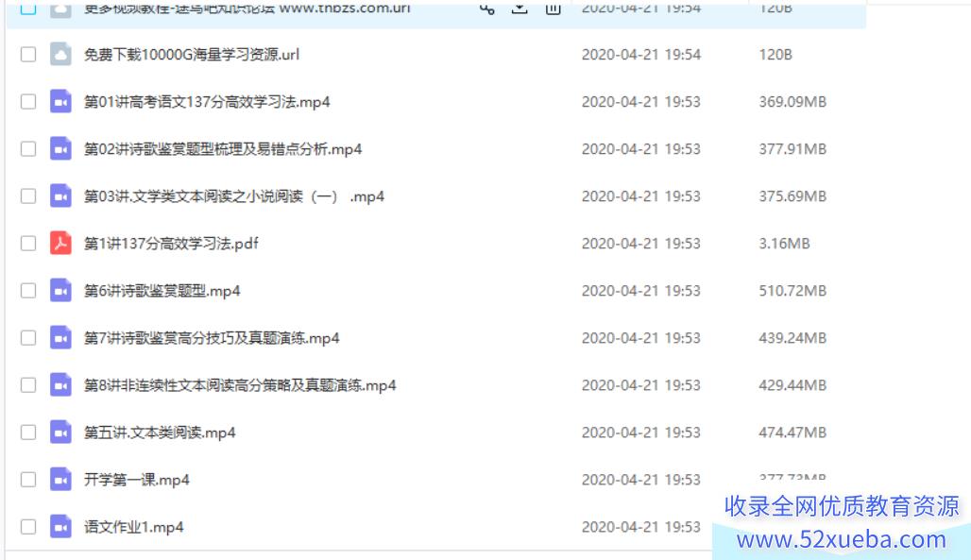Click the url file icon of 免费下载10000G海量学习资源
The width and height of the screenshot is (971, 560).
60,55
